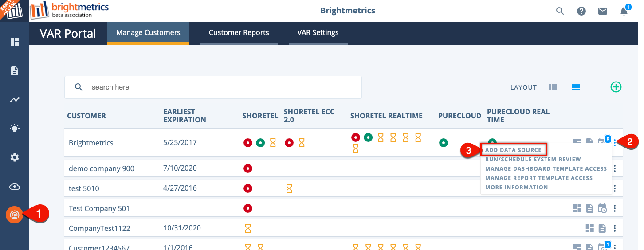Click the red ShoreTel status for test 5010
Viewport: 644px width, 250px height.
(x=248, y=188)
